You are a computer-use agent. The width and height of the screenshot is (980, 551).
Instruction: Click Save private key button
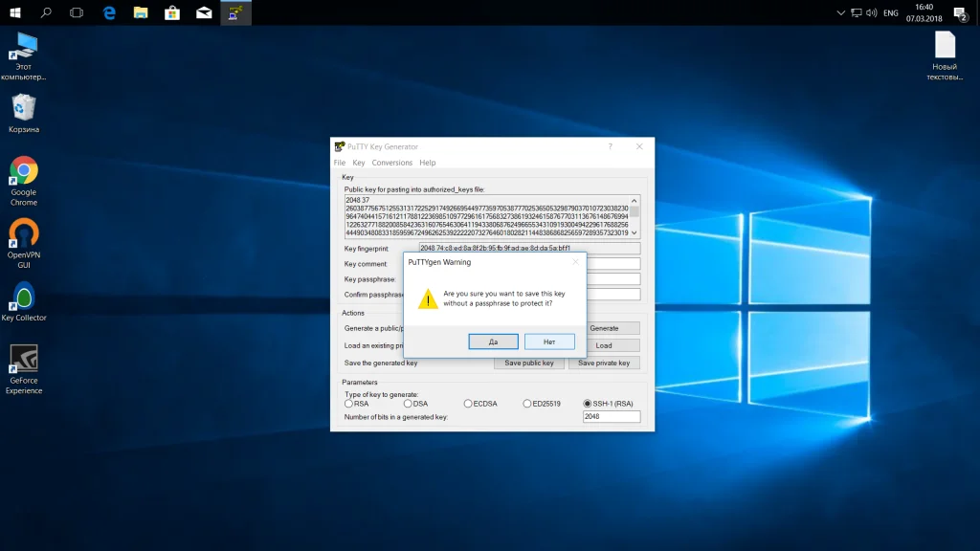pyautogui.click(x=604, y=363)
